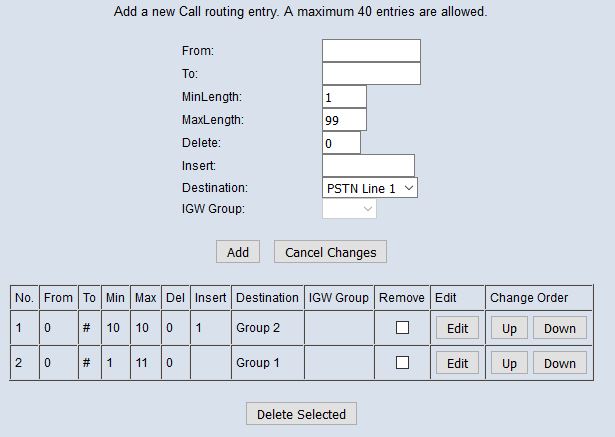615x437 pixels.
Task: Check the Remove box for entry 1
Action: (402, 327)
